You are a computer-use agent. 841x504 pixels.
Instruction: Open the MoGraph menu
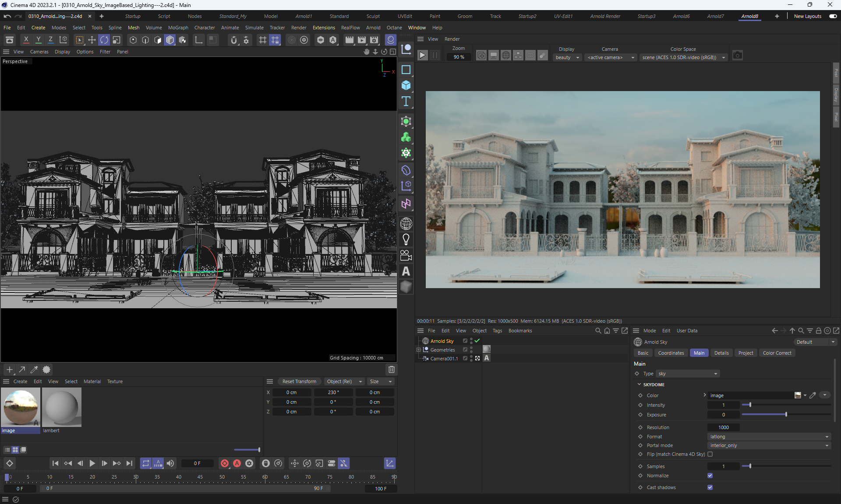pos(178,28)
